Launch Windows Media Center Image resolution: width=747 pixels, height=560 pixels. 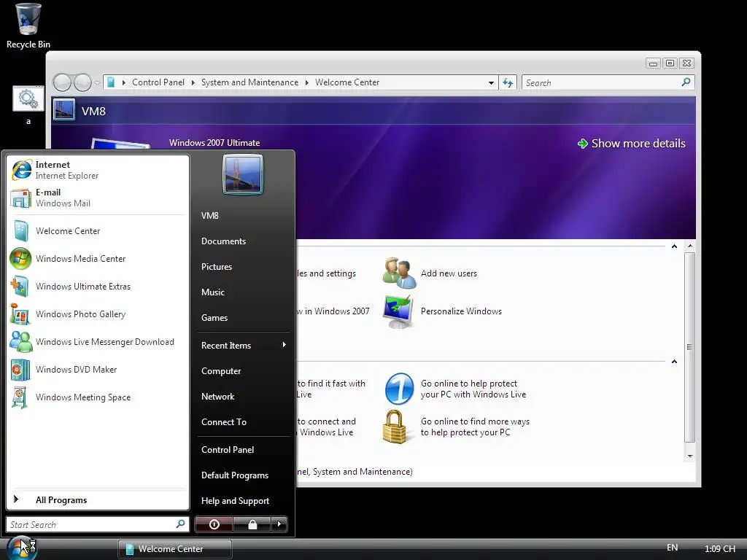click(x=98, y=259)
